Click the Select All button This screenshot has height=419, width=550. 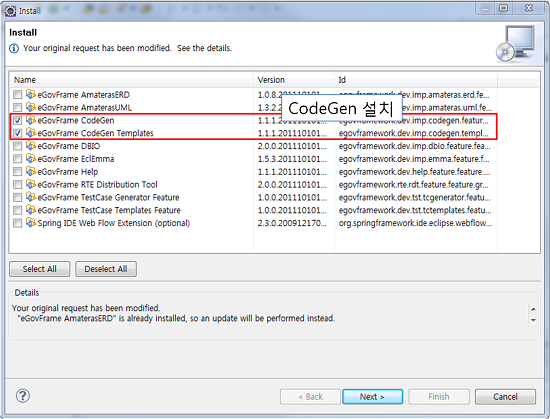click(x=40, y=269)
